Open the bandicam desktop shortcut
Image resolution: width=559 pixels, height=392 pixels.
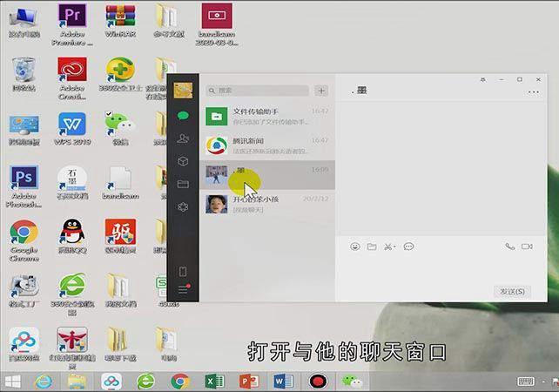pyautogui.click(x=120, y=182)
